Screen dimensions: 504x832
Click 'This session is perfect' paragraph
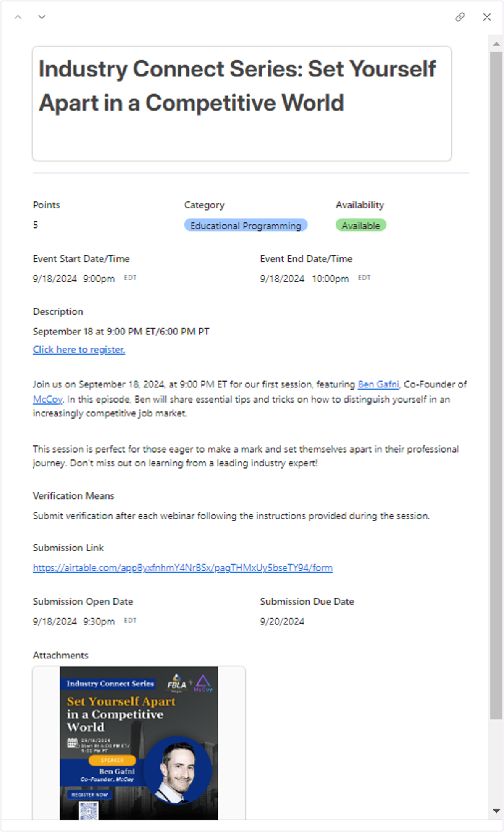(x=246, y=456)
